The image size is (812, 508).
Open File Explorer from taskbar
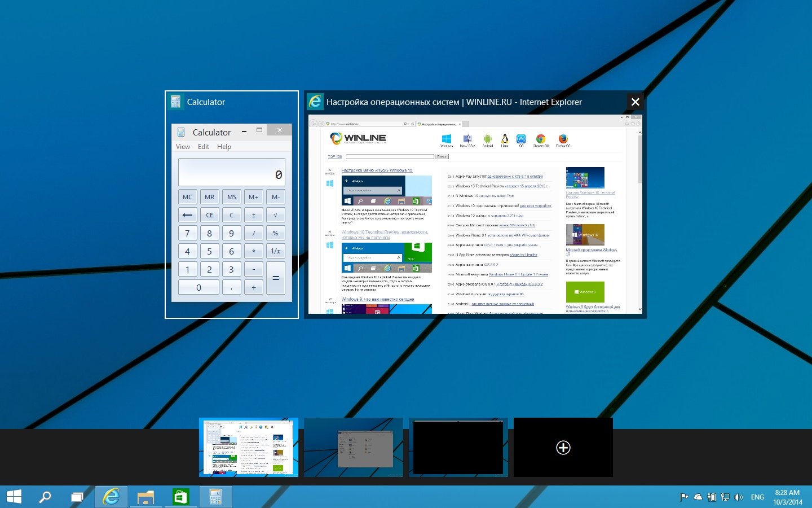[x=145, y=497]
